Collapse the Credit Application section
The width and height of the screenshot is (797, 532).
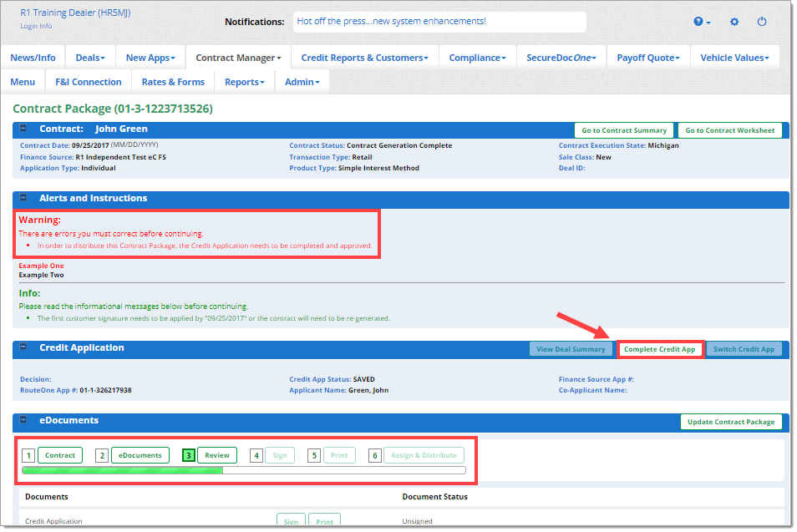(23, 347)
